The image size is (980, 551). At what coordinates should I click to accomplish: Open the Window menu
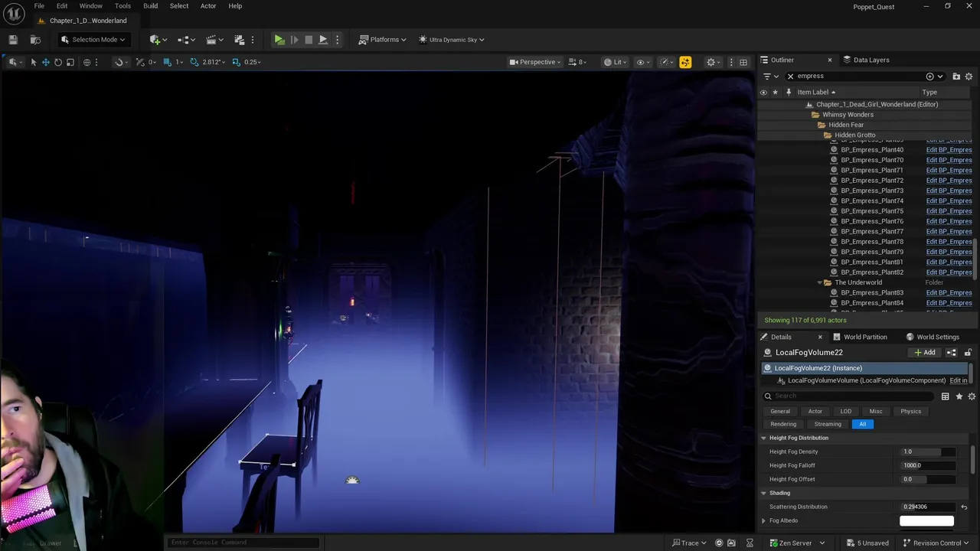click(x=90, y=6)
